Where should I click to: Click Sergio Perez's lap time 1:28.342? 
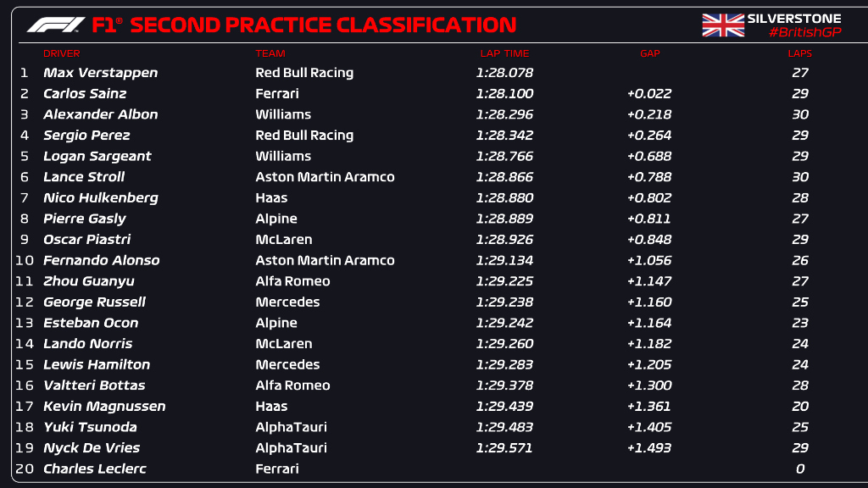(x=504, y=136)
